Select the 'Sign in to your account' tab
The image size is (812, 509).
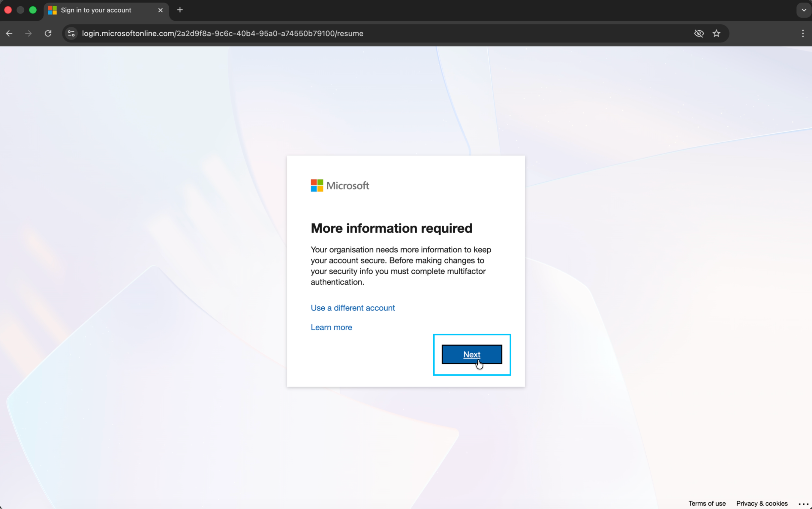pyautogui.click(x=101, y=10)
